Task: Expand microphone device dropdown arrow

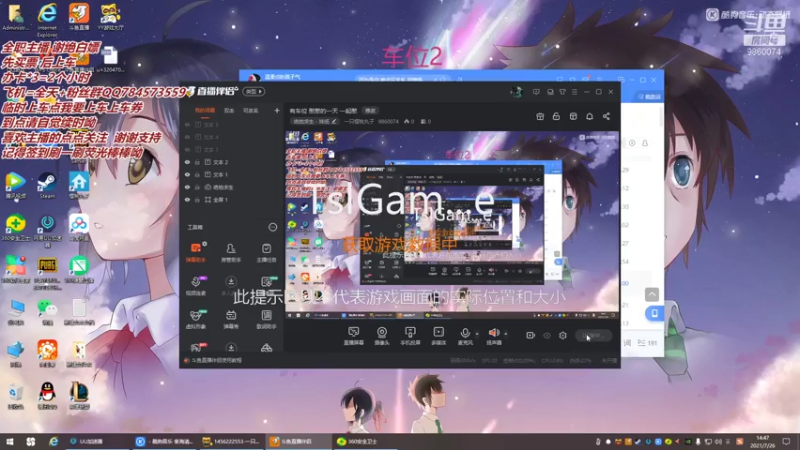Action: (477, 334)
